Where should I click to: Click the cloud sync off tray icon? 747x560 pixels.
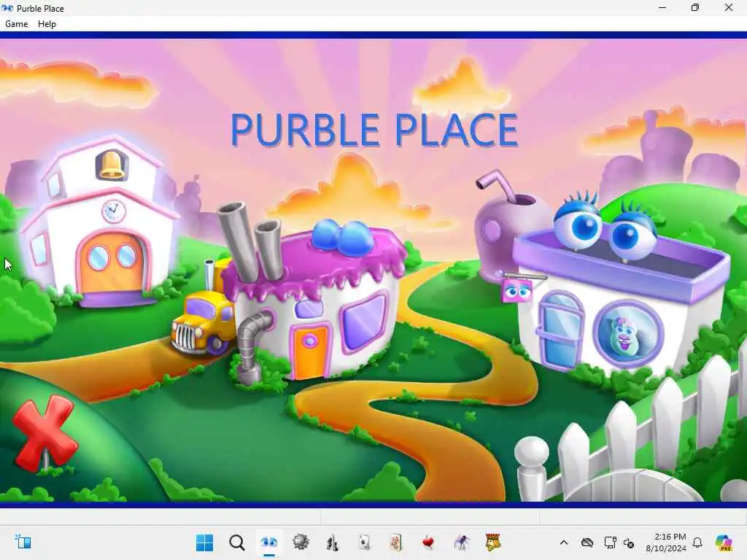587,542
